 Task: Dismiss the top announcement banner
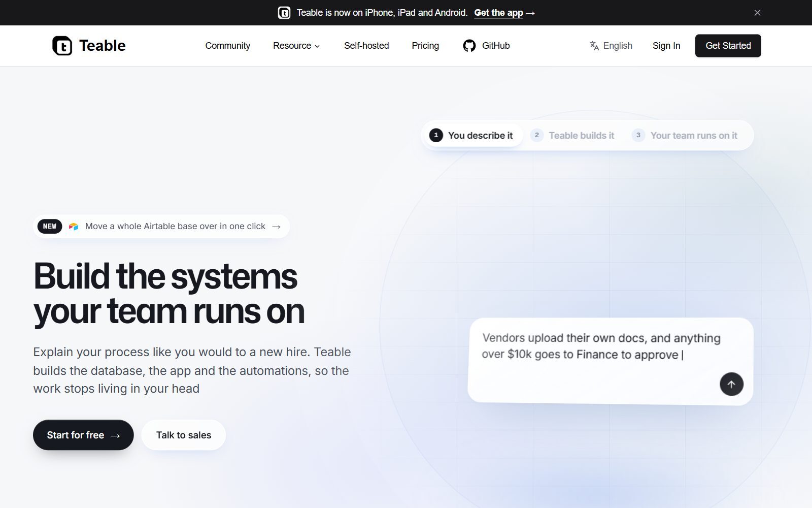click(x=757, y=13)
